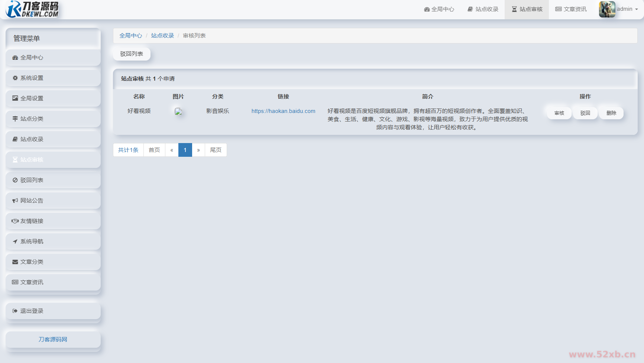Go to next page with » arrow
The image size is (644, 363).
tap(198, 150)
